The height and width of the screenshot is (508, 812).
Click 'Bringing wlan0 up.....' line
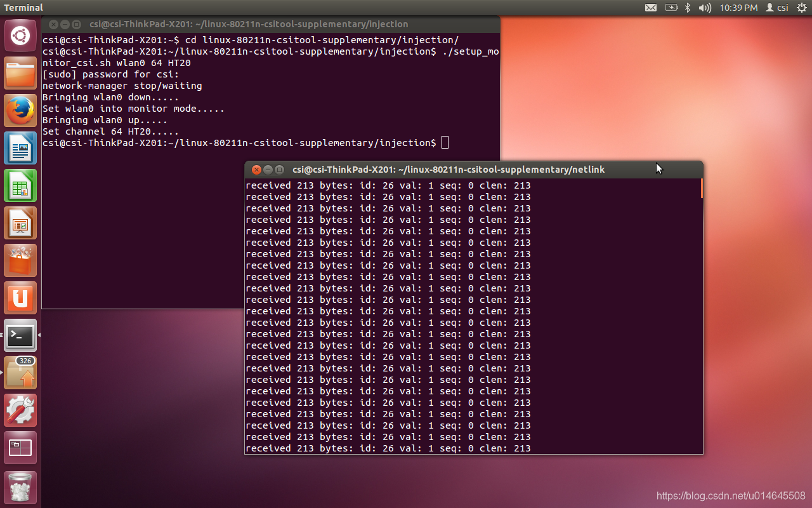(105, 120)
